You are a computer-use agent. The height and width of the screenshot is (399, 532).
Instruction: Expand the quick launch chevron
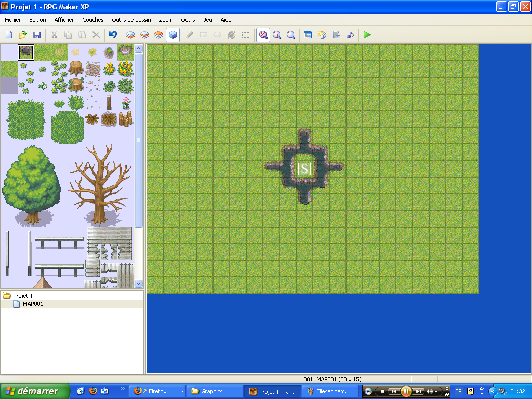pos(122,389)
